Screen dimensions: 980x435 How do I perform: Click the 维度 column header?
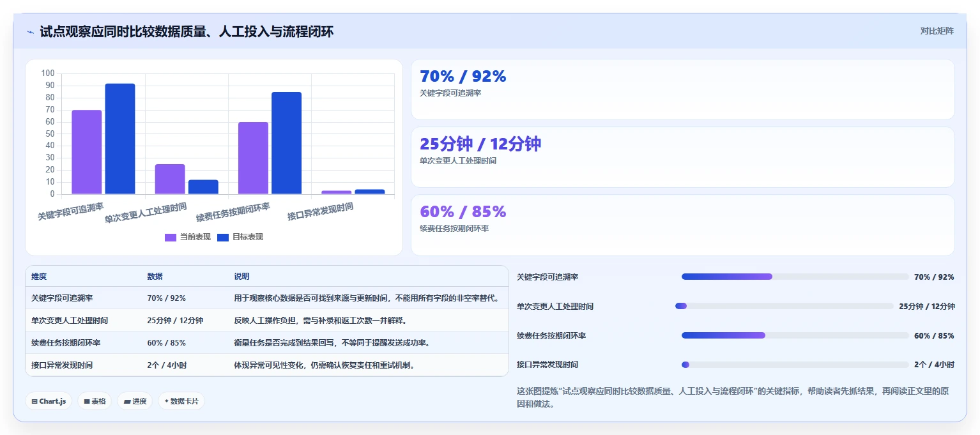point(39,277)
